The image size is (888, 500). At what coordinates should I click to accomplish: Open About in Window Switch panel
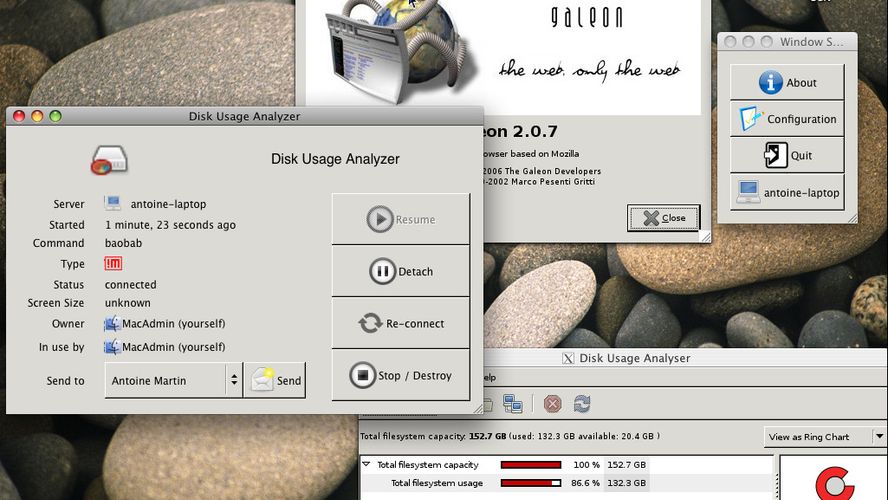(787, 83)
